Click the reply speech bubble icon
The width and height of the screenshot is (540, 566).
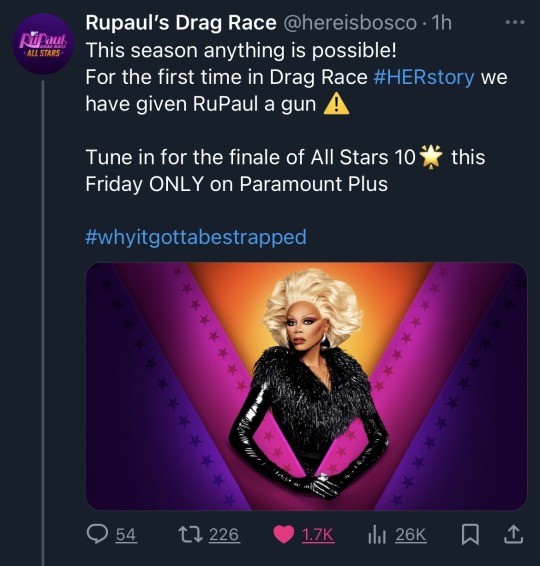point(97,534)
